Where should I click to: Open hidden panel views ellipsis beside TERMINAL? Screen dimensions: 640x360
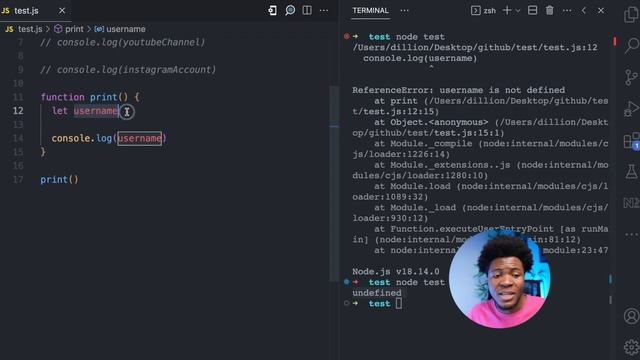[404, 11]
